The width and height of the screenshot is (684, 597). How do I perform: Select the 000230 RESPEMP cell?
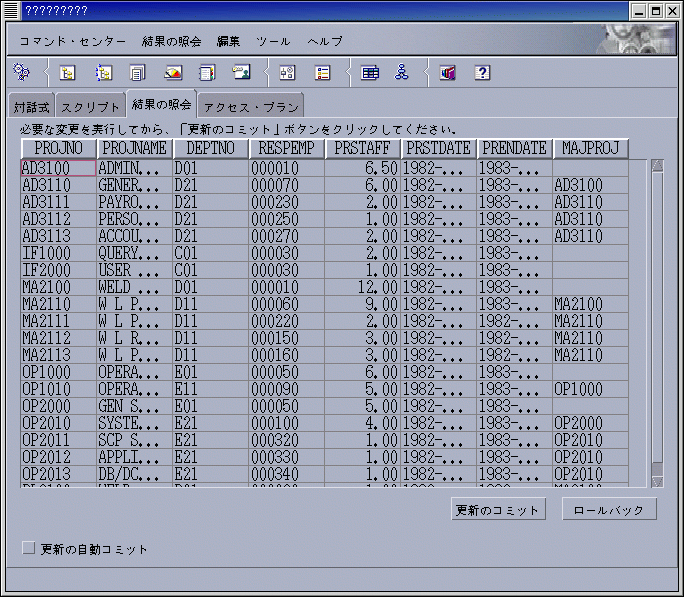286,202
